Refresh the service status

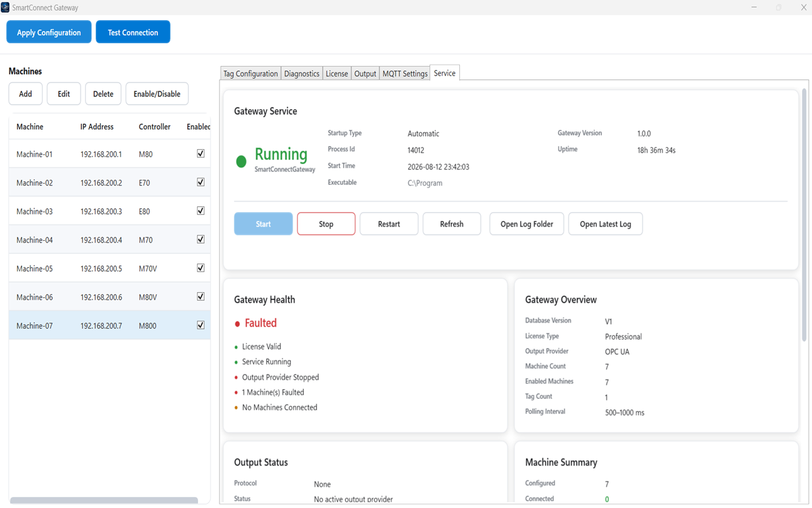[452, 224]
